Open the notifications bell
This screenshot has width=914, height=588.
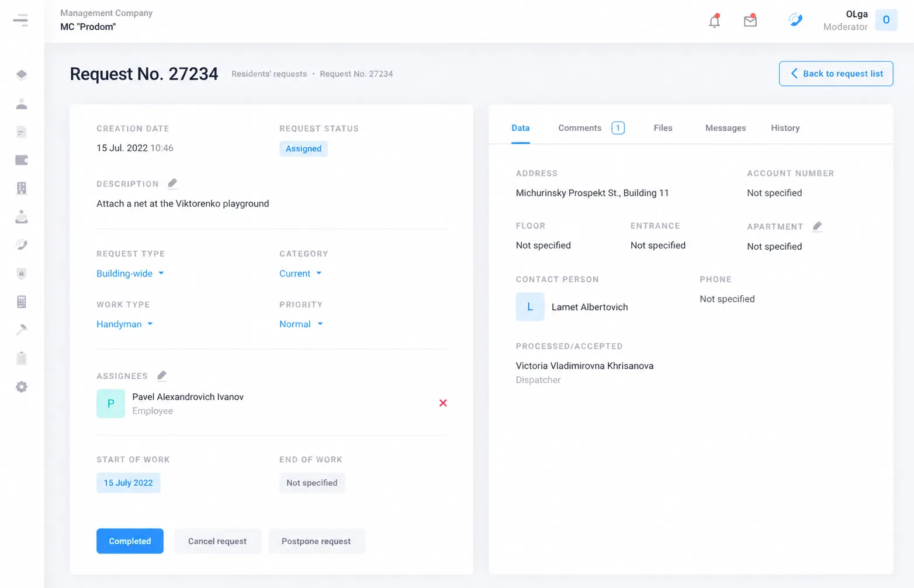click(714, 21)
